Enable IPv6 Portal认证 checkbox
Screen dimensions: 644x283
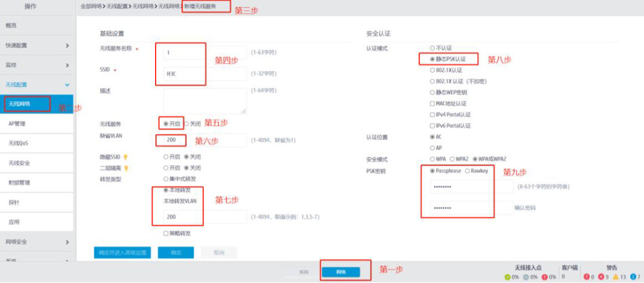coord(432,126)
